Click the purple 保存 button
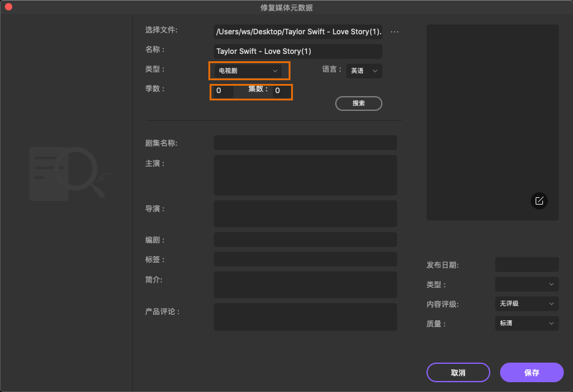The height and width of the screenshot is (392, 573). [x=531, y=372]
